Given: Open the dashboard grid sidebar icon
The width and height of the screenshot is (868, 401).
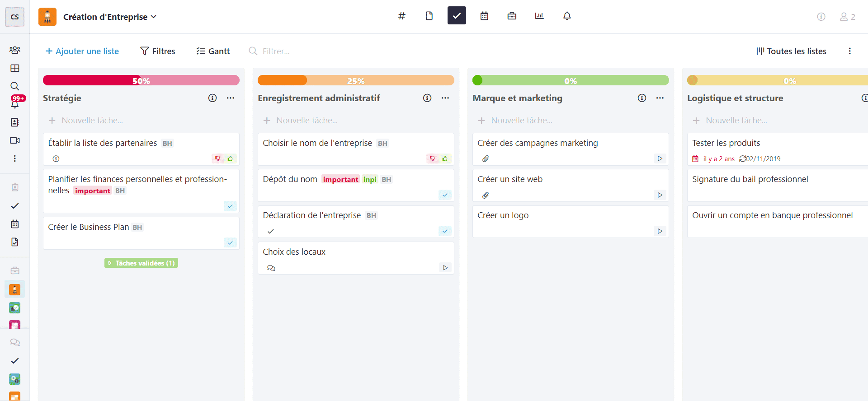Looking at the screenshot, I should point(15,68).
